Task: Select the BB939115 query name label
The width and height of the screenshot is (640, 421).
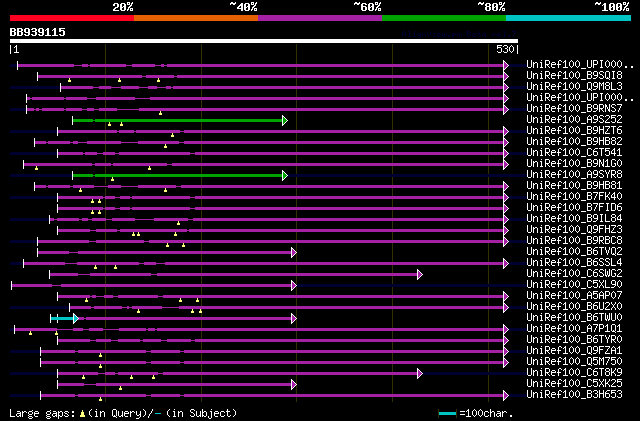Action: click(x=38, y=32)
